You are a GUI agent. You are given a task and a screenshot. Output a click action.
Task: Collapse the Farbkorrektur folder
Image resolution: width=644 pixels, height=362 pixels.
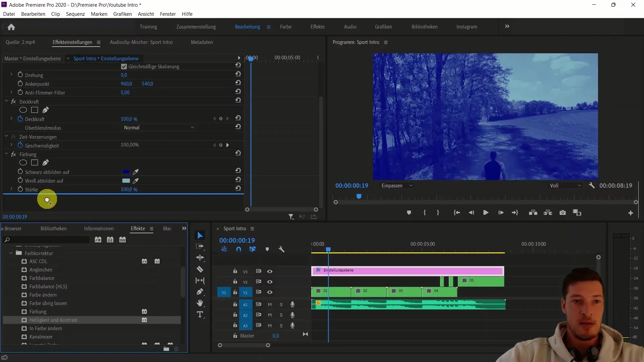click(11, 253)
